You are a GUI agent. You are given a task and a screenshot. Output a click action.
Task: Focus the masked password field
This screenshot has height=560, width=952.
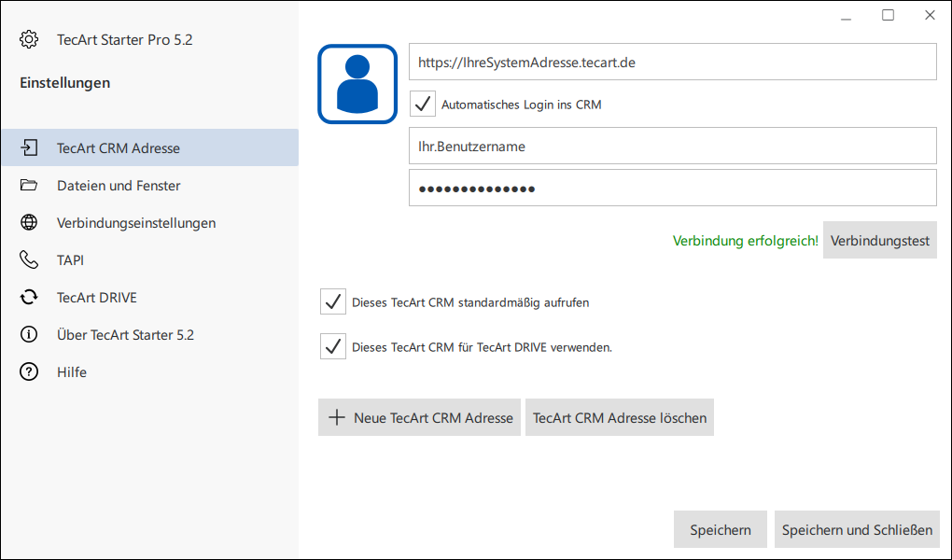point(673,189)
